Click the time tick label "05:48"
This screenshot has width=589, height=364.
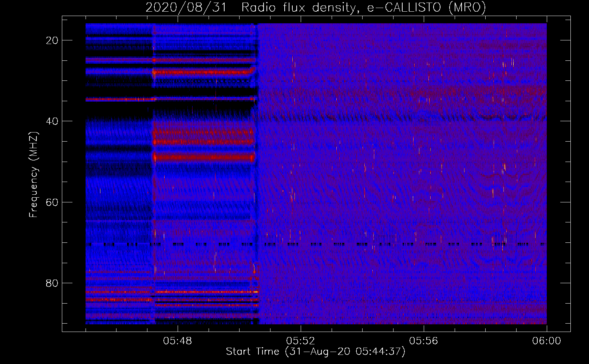pos(178,341)
